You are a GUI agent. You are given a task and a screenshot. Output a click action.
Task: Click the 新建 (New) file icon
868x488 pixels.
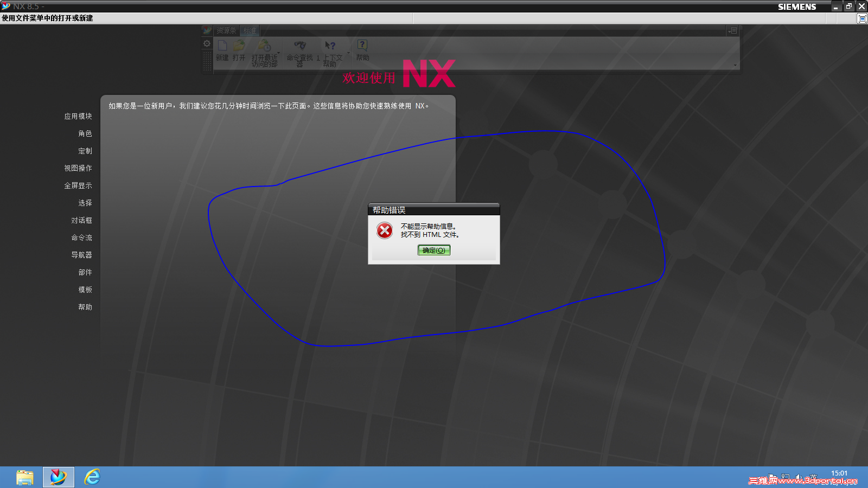pyautogui.click(x=222, y=46)
